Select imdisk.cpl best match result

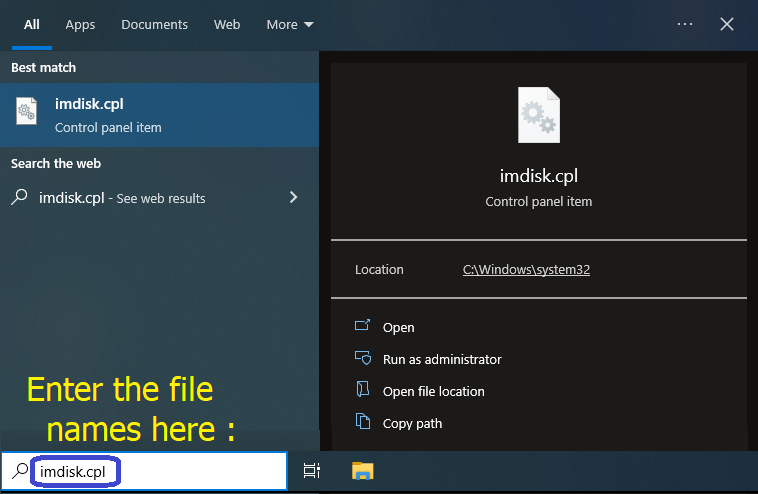[x=160, y=115]
